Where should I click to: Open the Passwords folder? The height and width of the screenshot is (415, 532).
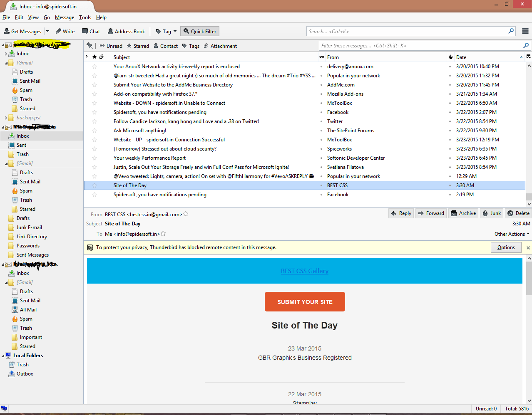pos(28,246)
